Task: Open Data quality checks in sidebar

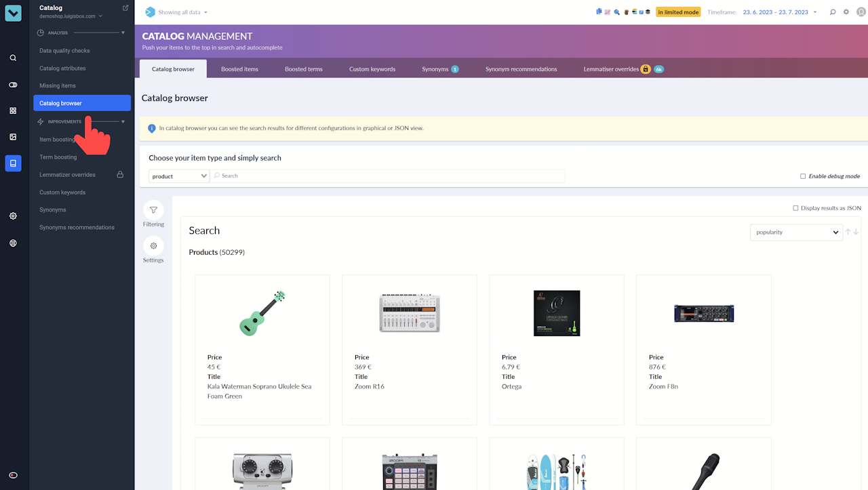Action: tap(64, 51)
